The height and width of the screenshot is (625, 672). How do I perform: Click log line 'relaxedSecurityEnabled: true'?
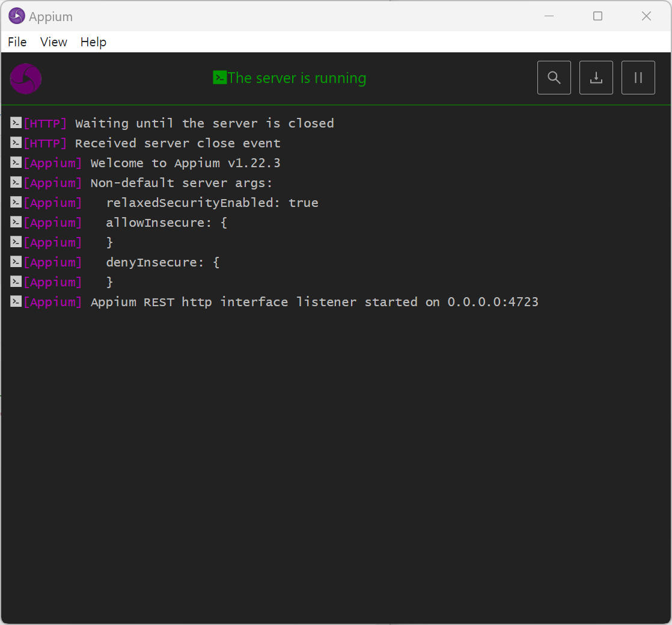[x=212, y=203]
